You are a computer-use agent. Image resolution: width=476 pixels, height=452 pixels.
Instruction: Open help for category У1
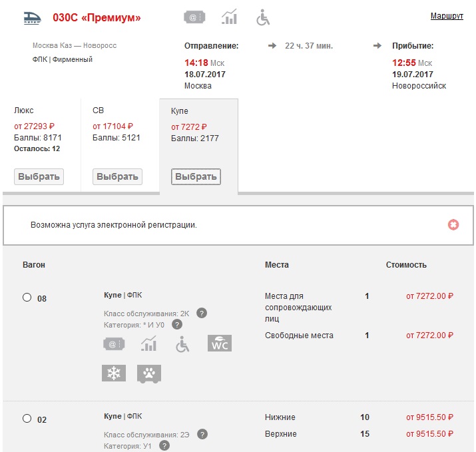164,445
